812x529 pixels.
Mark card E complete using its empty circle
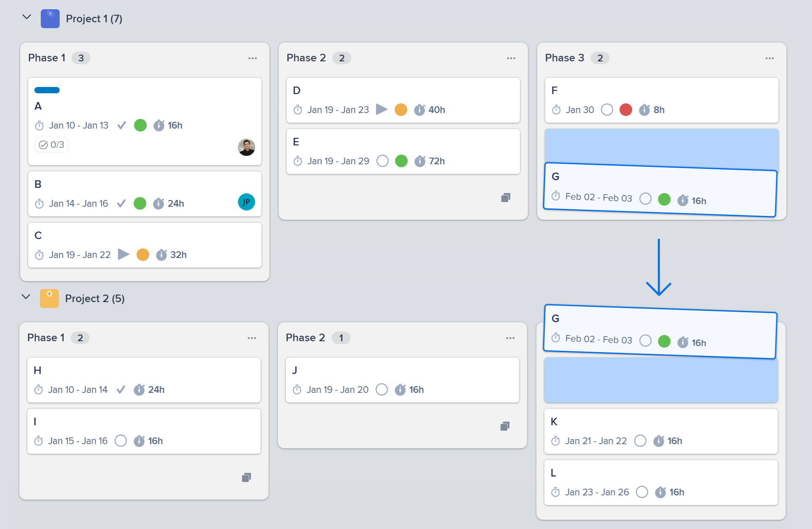coord(382,161)
